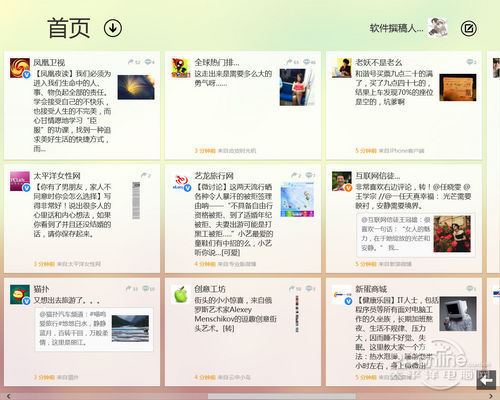Open 艺龙旅行网 avatar

coord(181,181)
